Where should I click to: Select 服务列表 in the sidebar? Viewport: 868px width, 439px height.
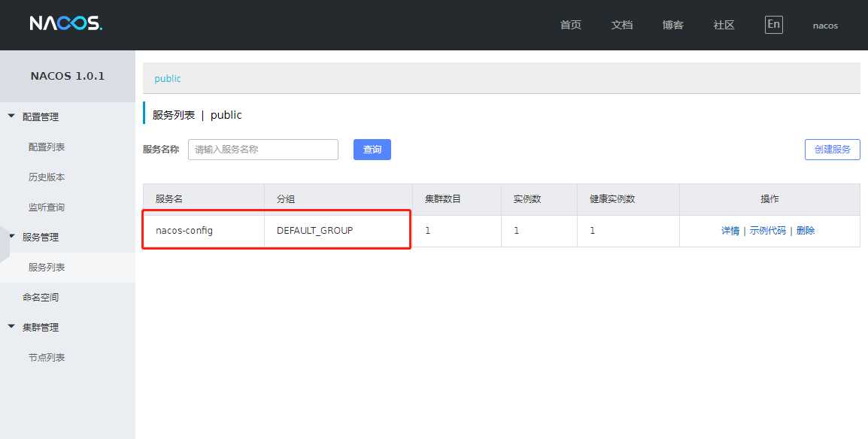coord(68,267)
